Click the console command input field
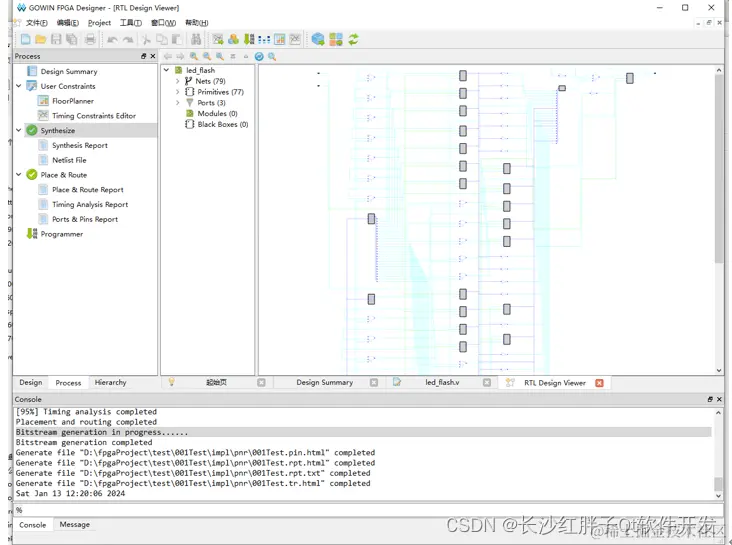This screenshot has width=732, height=545. tap(369, 510)
